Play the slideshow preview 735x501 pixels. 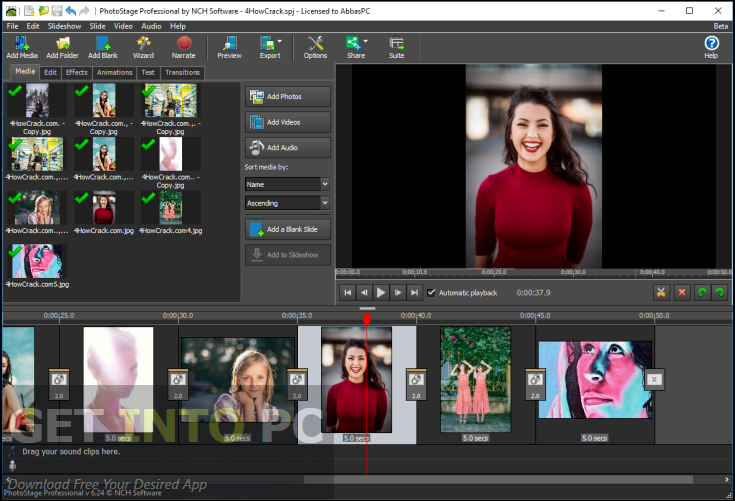pyautogui.click(x=381, y=292)
